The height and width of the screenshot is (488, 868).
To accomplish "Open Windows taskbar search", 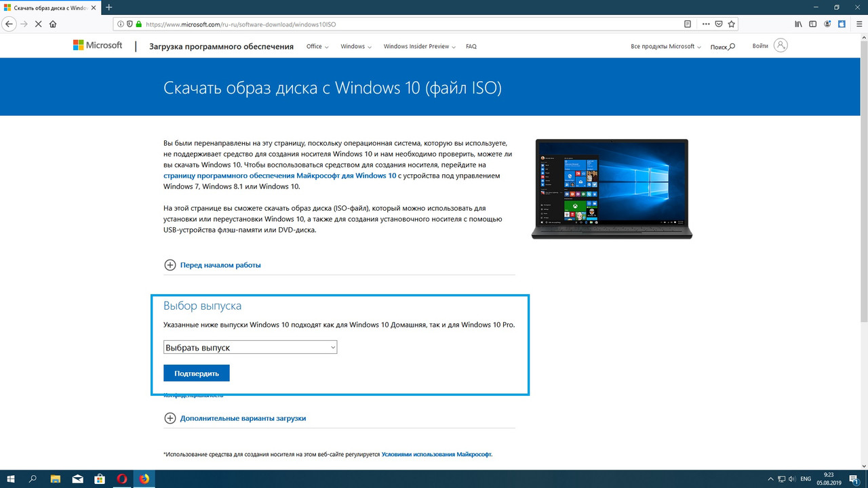I will 33,479.
